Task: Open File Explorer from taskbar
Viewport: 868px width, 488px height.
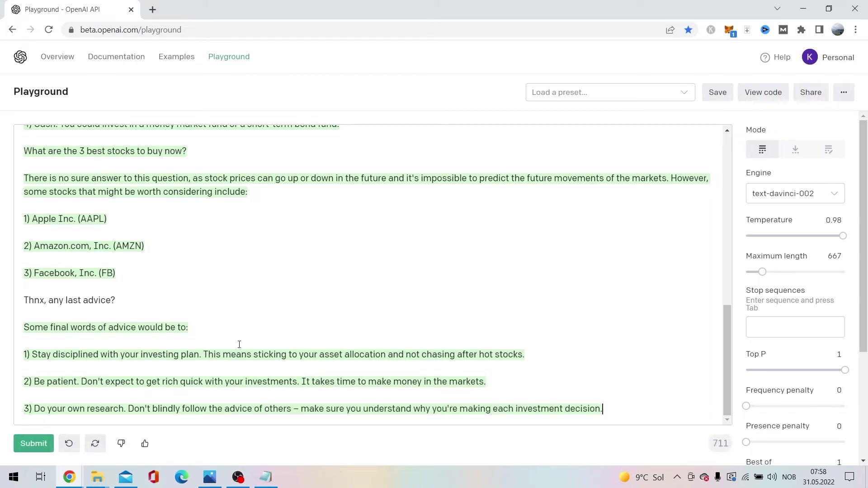Action: click(x=97, y=477)
